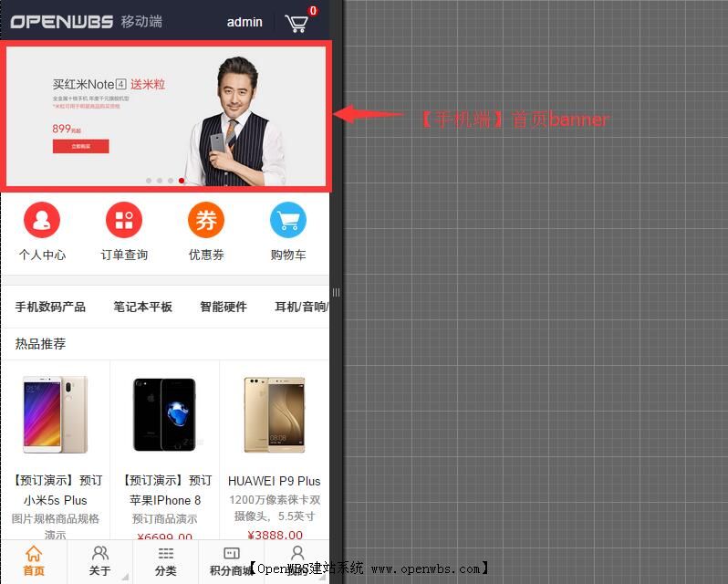
Task: Select the second banner carousel dot
Action: tap(160, 181)
